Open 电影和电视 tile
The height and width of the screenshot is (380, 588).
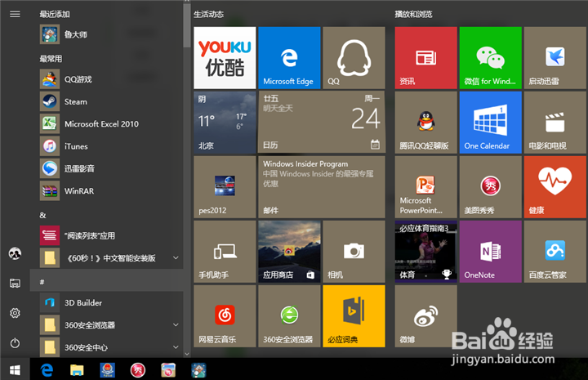point(555,123)
